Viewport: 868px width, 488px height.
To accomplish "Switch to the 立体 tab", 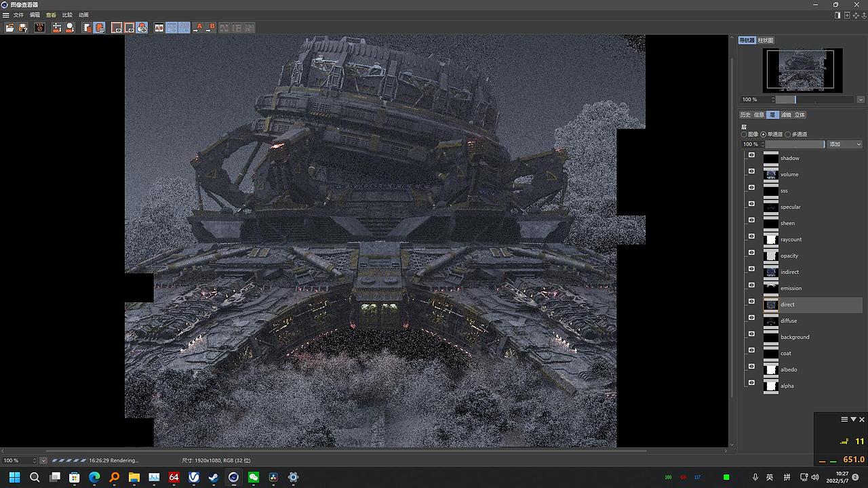I will [x=800, y=115].
